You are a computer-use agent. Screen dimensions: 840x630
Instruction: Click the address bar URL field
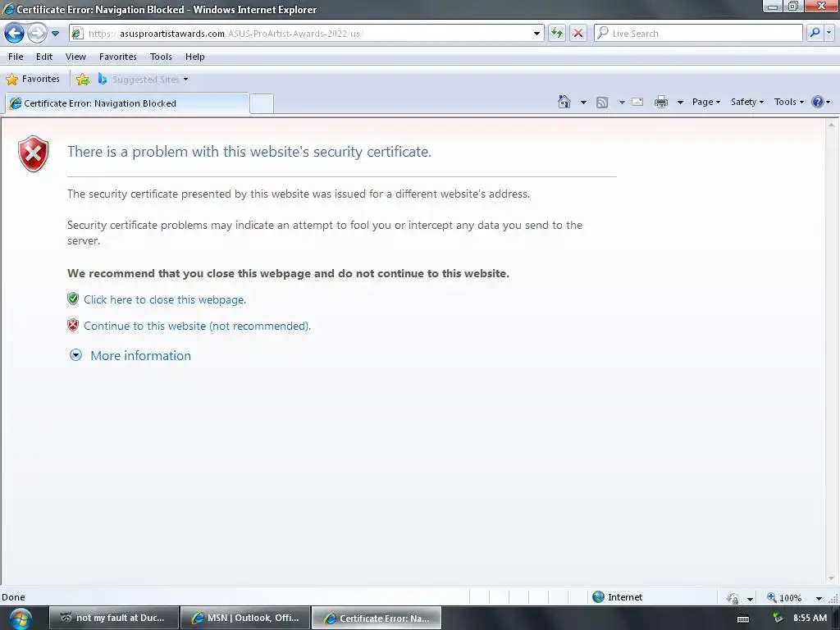tap(307, 33)
